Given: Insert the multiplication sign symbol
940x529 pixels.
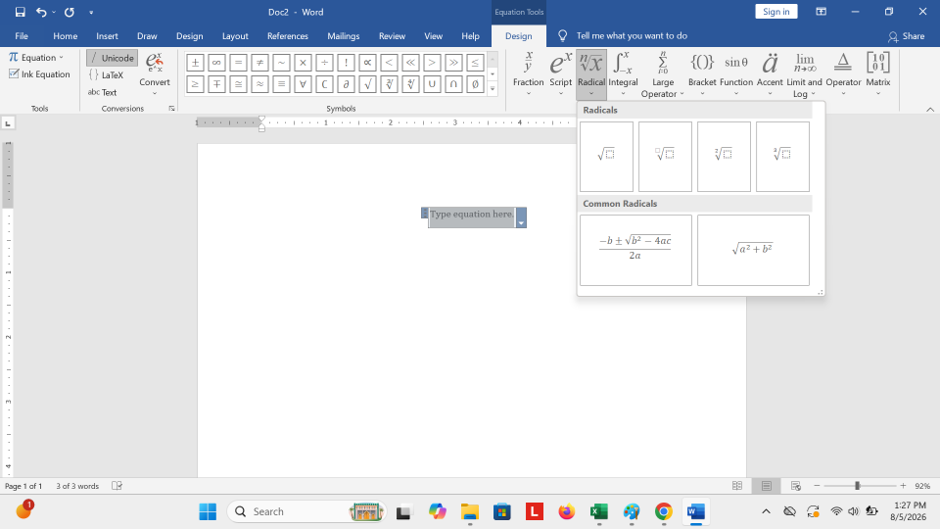Looking at the screenshot, I should [303, 62].
